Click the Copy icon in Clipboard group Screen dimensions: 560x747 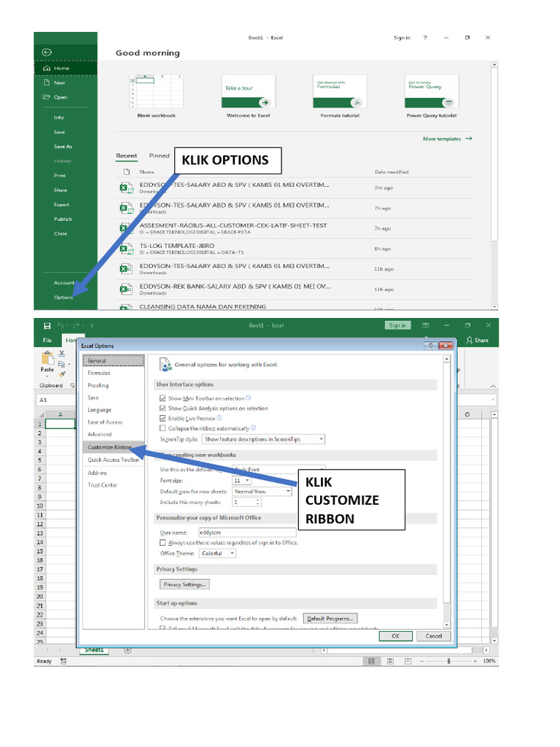pyautogui.click(x=61, y=364)
